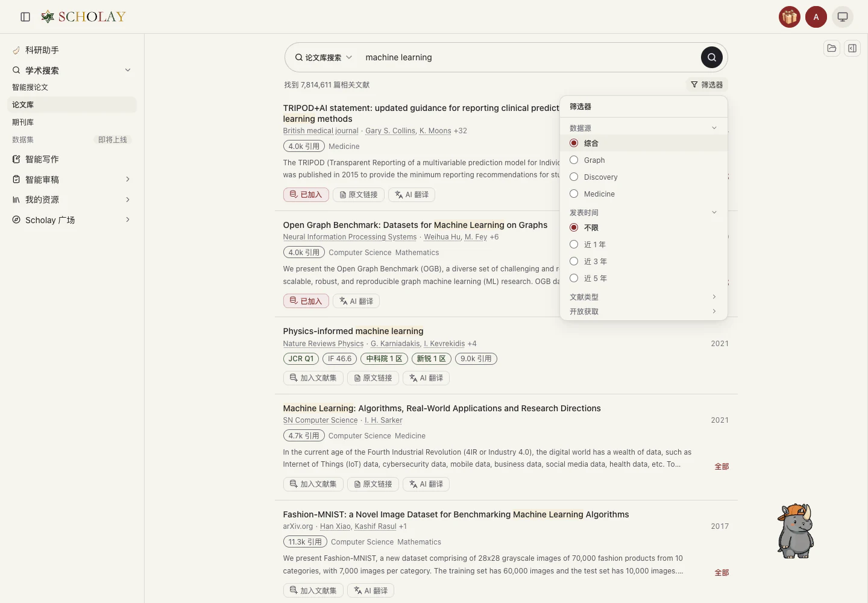Click 已加入 on the TRIPOD+AI paper
The height and width of the screenshot is (603, 868).
pyautogui.click(x=306, y=195)
